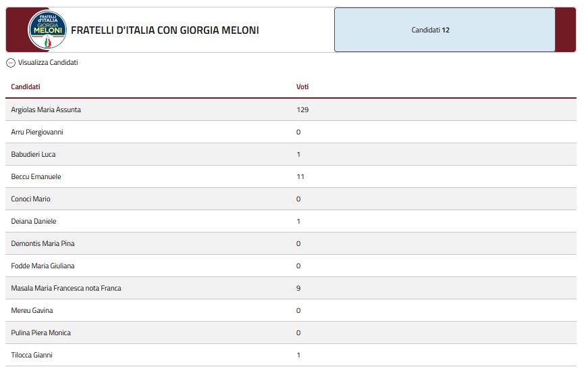Viewport: 588px width, 369px height.
Task: Select candidate Tilocca Gianni
Action: tap(32, 355)
